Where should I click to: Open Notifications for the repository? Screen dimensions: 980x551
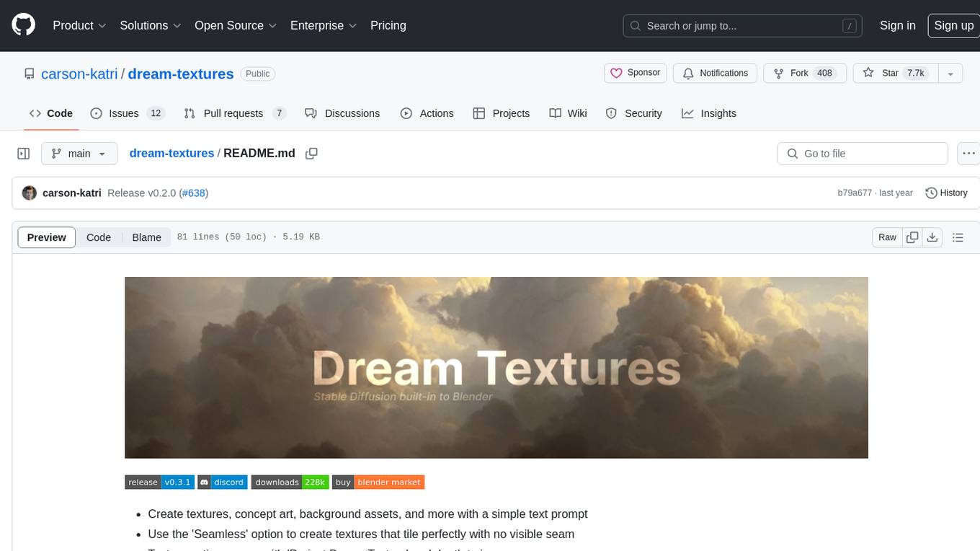[x=716, y=73]
